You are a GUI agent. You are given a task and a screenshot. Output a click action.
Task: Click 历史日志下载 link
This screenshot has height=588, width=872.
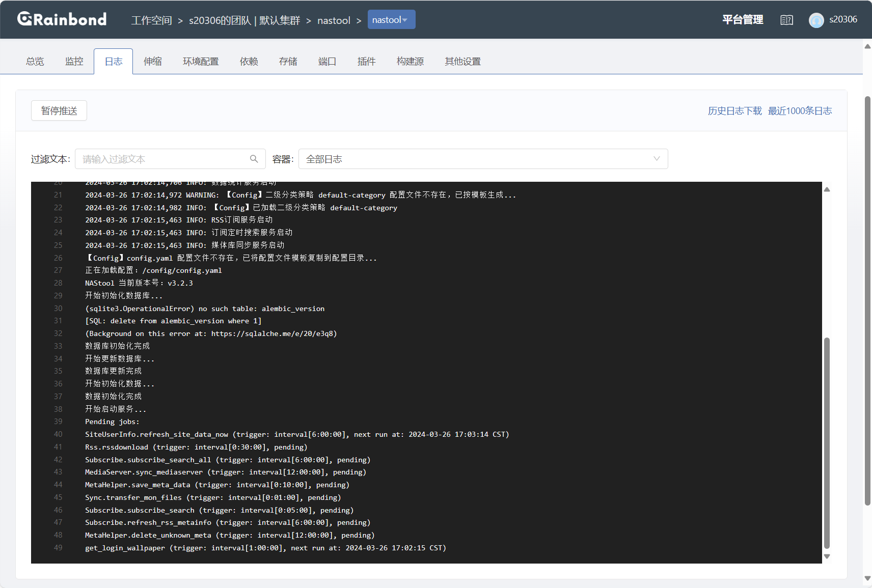734,110
